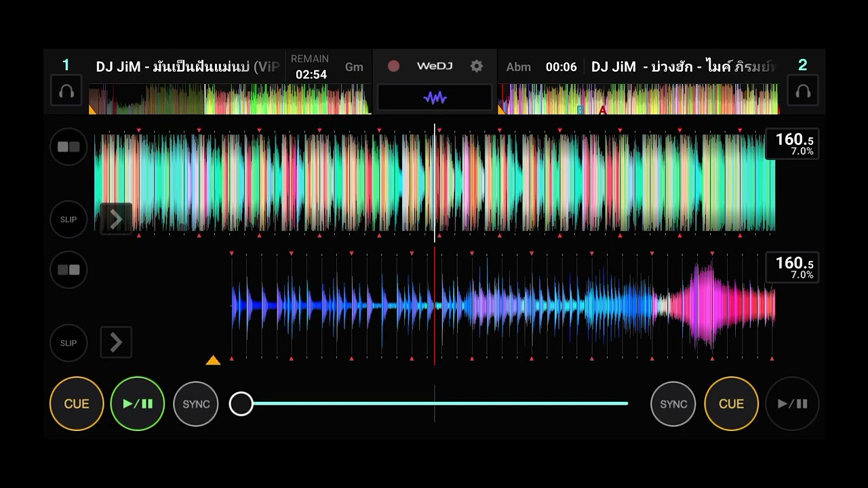Tap deck 1 large scrolling waveform
Image resolution: width=868 pixels, height=488 pixels.
click(435, 183)
